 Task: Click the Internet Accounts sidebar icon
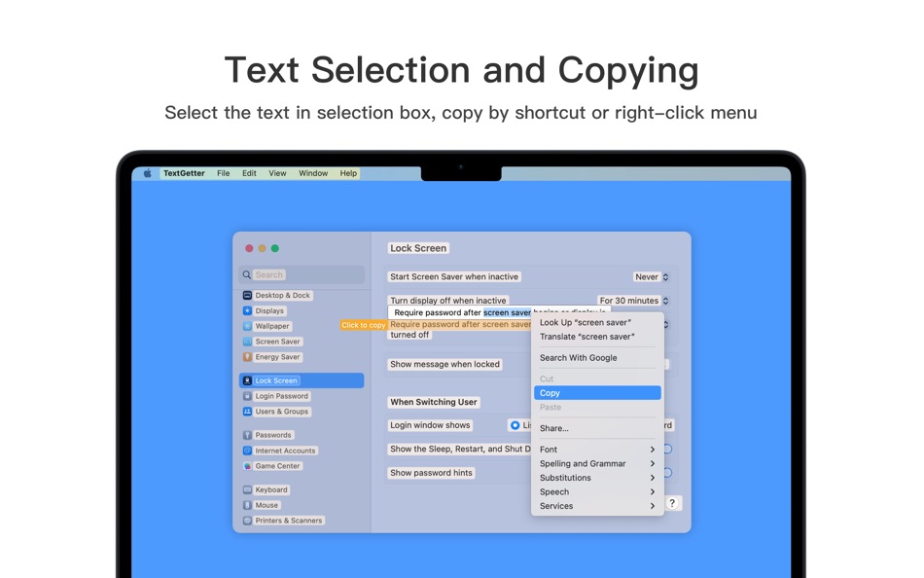coord(247,450)
